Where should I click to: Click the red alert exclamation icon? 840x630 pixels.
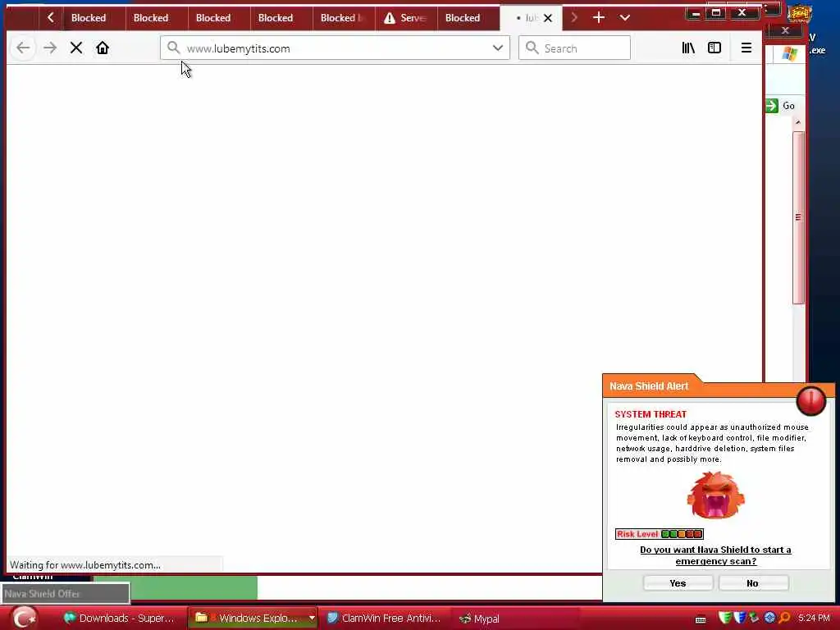(811, 400)
